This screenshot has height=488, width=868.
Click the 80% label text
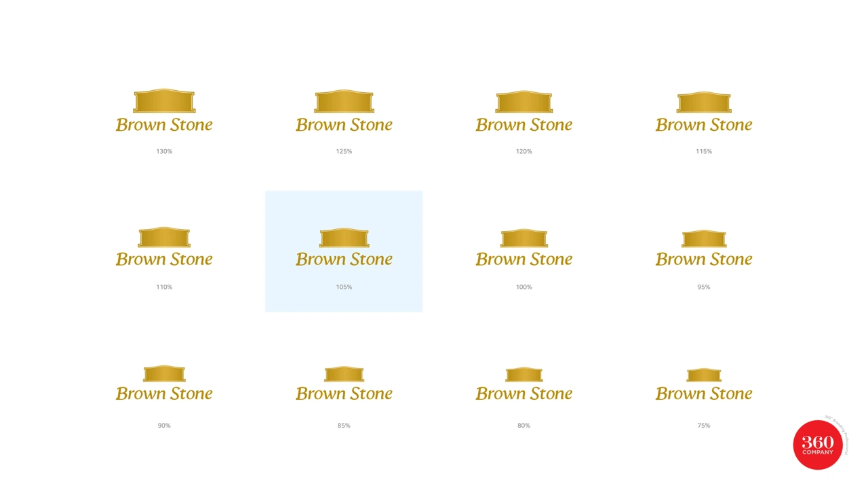pos(524,425)
